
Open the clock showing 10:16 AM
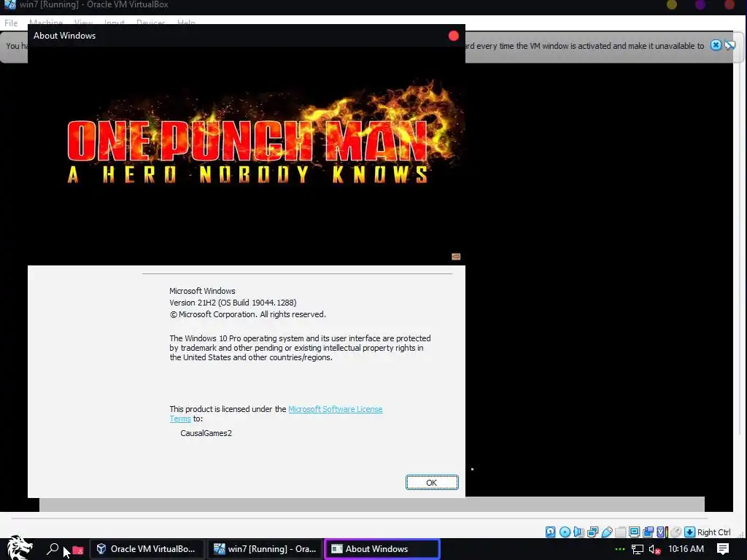[x=686, y=549]
